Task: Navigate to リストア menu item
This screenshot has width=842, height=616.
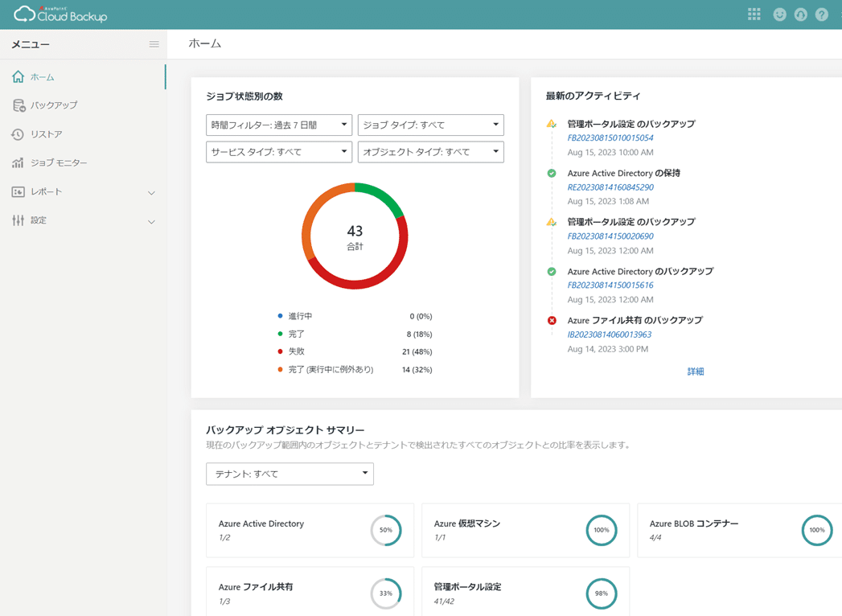Action: 83,134
